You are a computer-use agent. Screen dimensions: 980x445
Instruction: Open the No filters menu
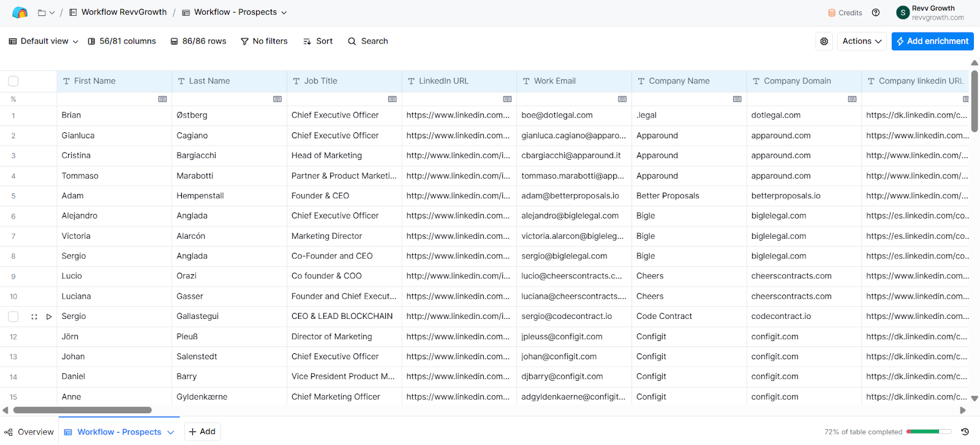(264, 41)
